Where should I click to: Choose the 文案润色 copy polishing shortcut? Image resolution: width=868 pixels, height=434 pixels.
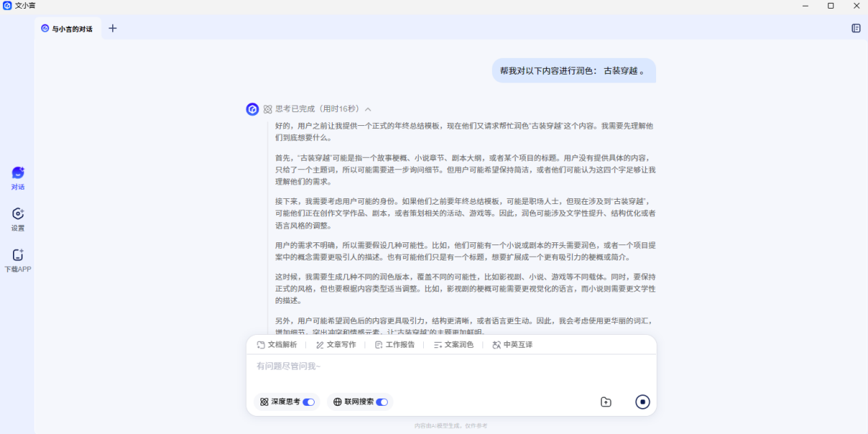(454, 345)
